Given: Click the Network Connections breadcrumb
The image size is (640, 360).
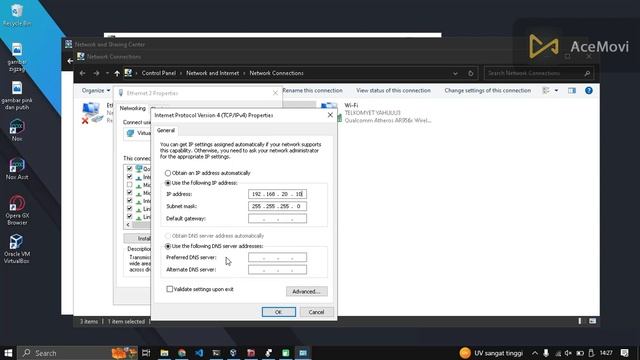Looking at the screenshot, I should click(x=276, y=73).
